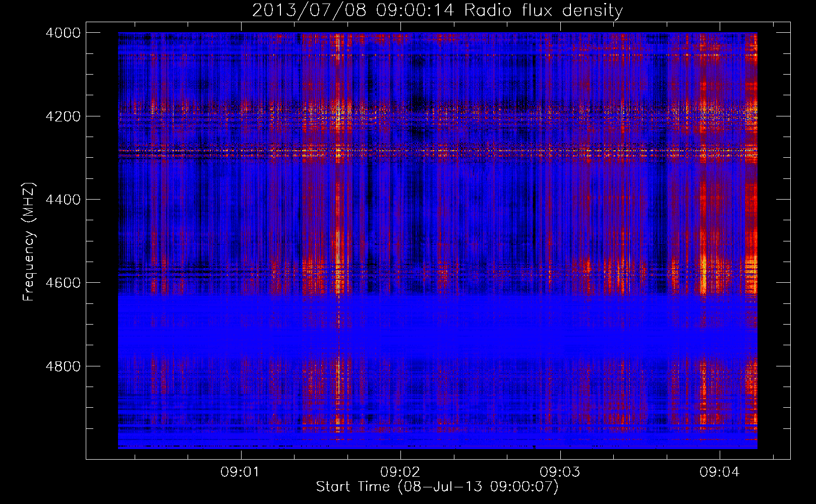Select the 09:03 time axis label

pyautogui.click(x=560, y=472)
